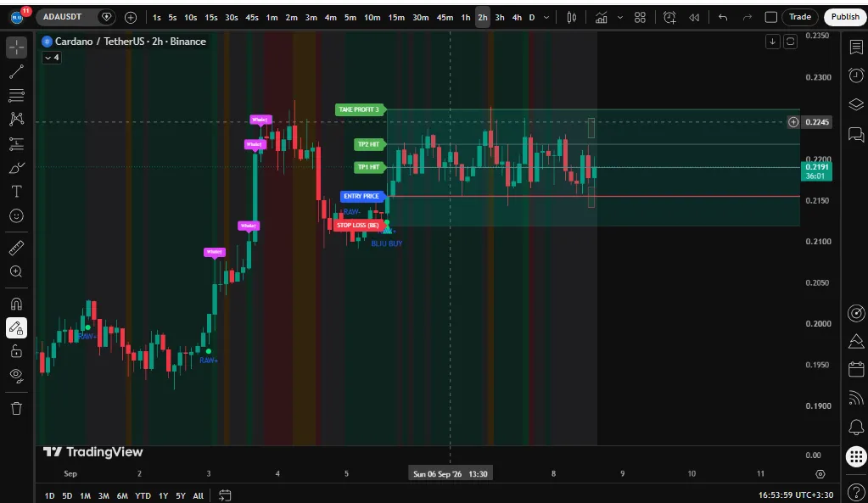Select the 1M date range
The height and width of the screenshot is (503, 868).
coord(85,496)
